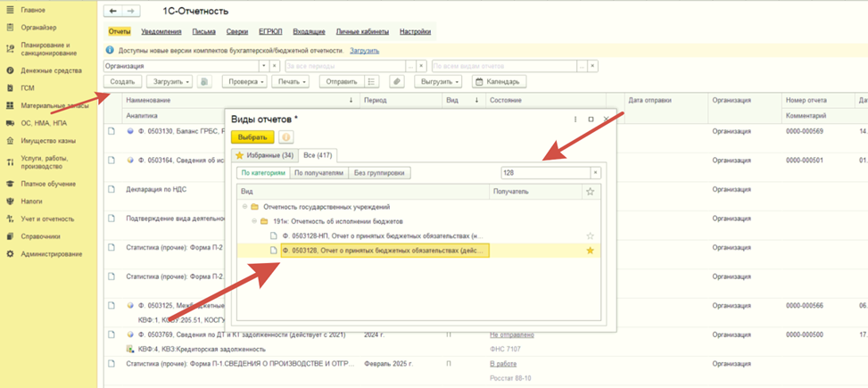
Task: Select row Ф. 0503128-НП, Отчет о принятых
Action: [418, 235]
